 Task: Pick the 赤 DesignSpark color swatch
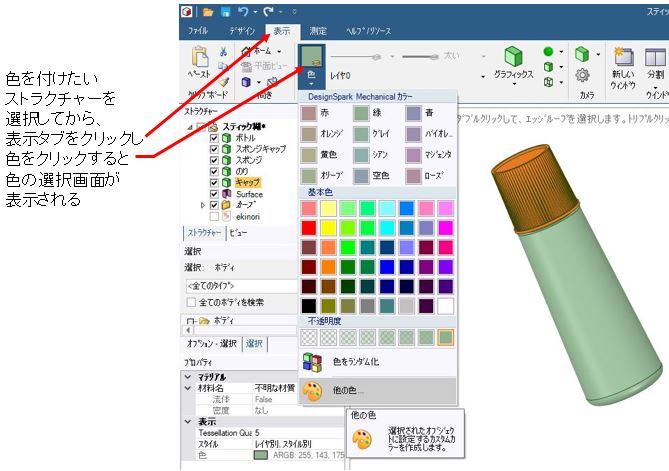point(308,113)
